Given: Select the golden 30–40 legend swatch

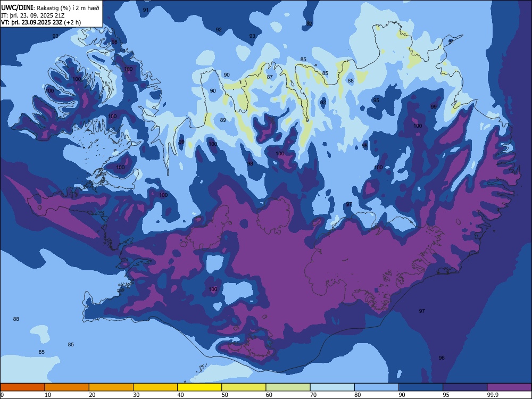Looking at the screenshot, I should pyautogui.click(x=155, y=387).
